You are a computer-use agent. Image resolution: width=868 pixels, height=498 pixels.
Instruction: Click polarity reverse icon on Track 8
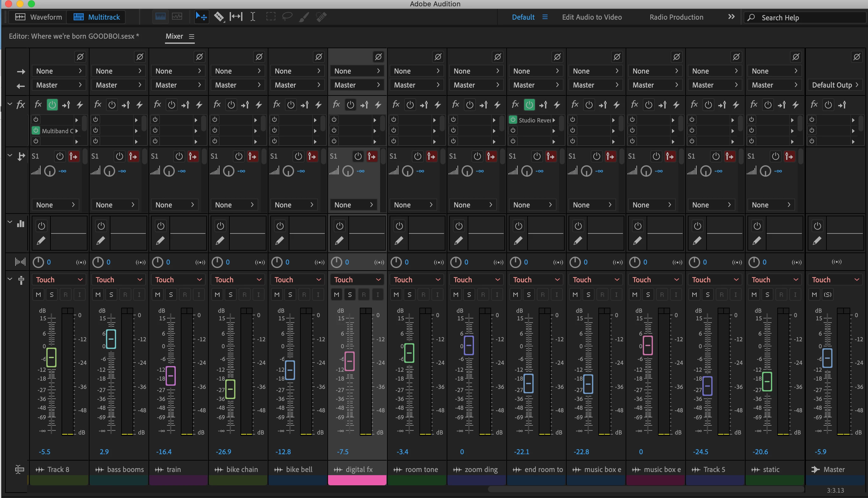80,57
